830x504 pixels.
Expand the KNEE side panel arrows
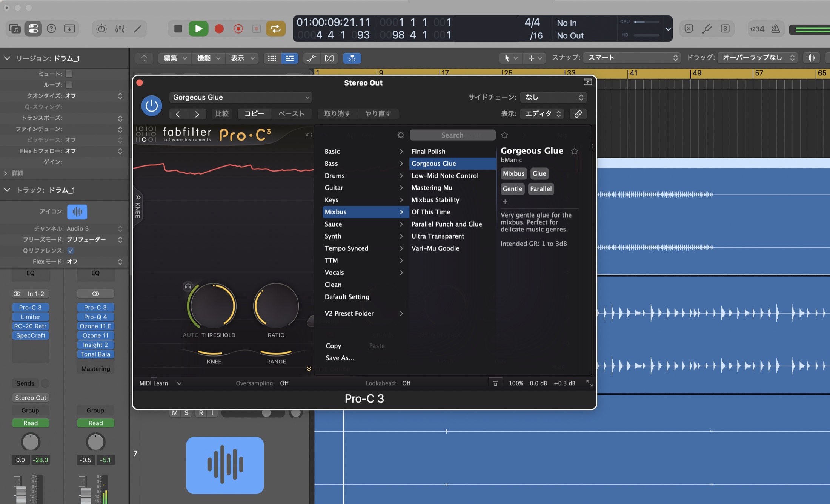point(138,197)
